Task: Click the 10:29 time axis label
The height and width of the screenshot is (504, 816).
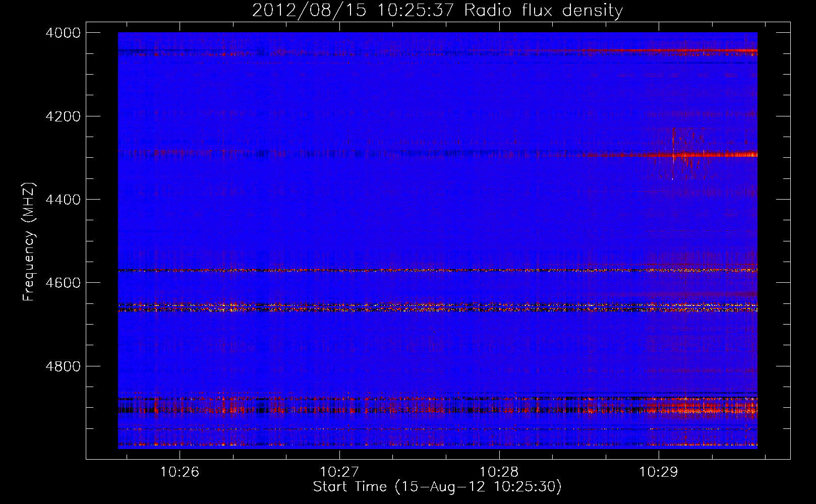Action: click(659, 472)
